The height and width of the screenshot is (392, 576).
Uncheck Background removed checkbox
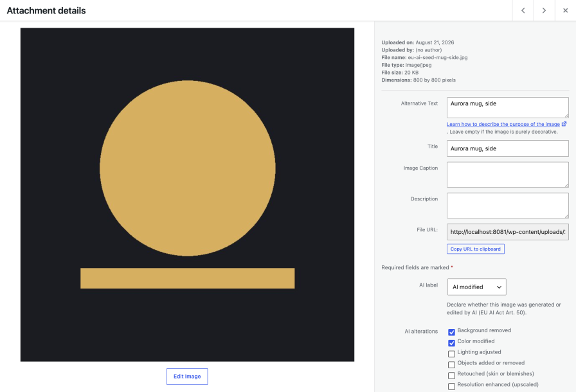(x=451, y=332)
